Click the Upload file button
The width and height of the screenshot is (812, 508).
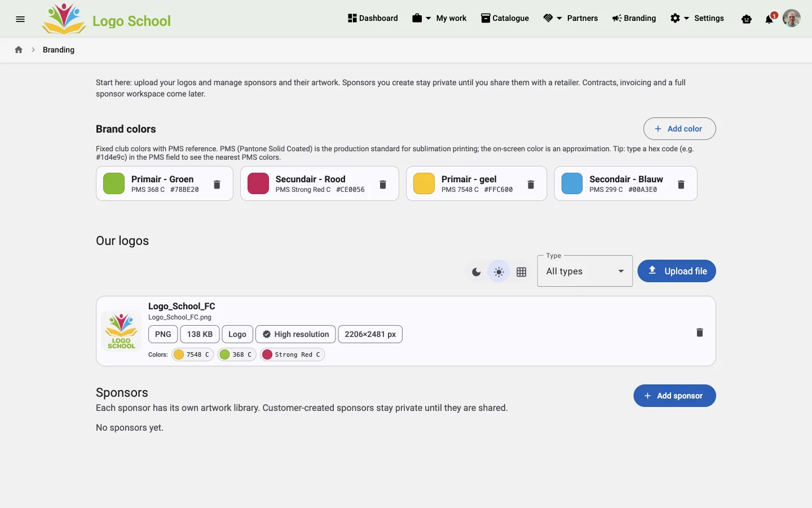click(x=677, y=271)
